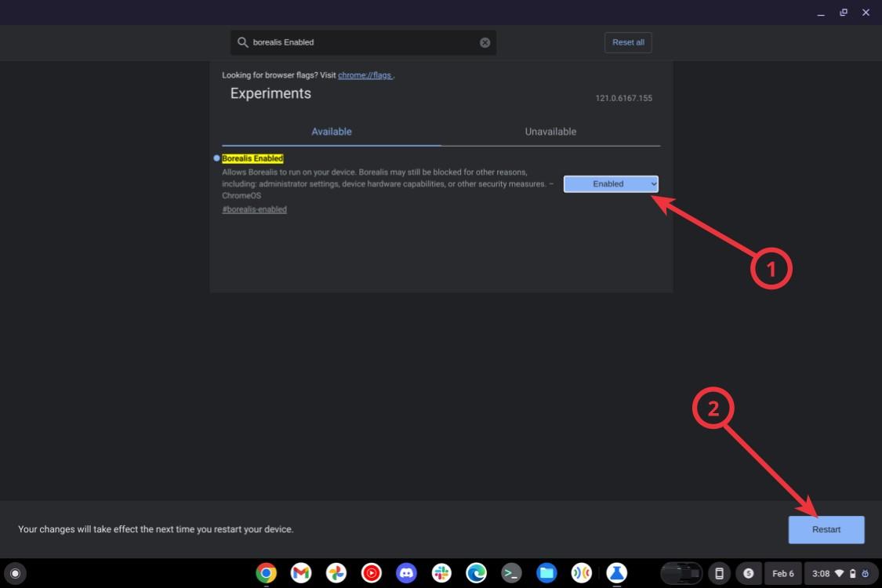Close the flags window
882x588 pixels.
866,13
